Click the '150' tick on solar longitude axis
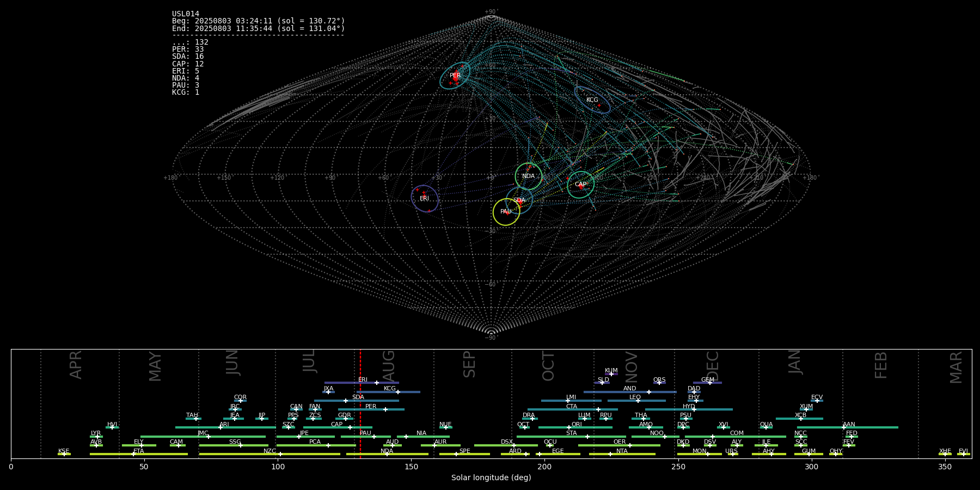Screen dimensions: 980x490 point(411,467)
